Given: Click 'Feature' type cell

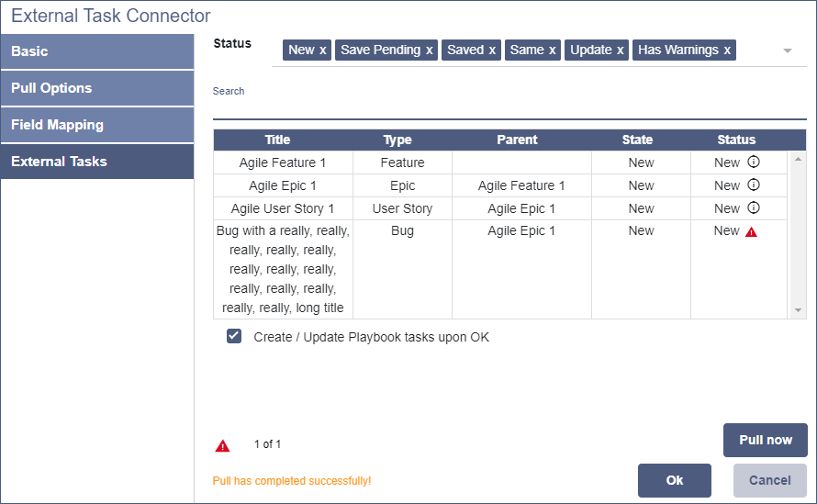Looking at the screenshot, I should coord(402,162).
